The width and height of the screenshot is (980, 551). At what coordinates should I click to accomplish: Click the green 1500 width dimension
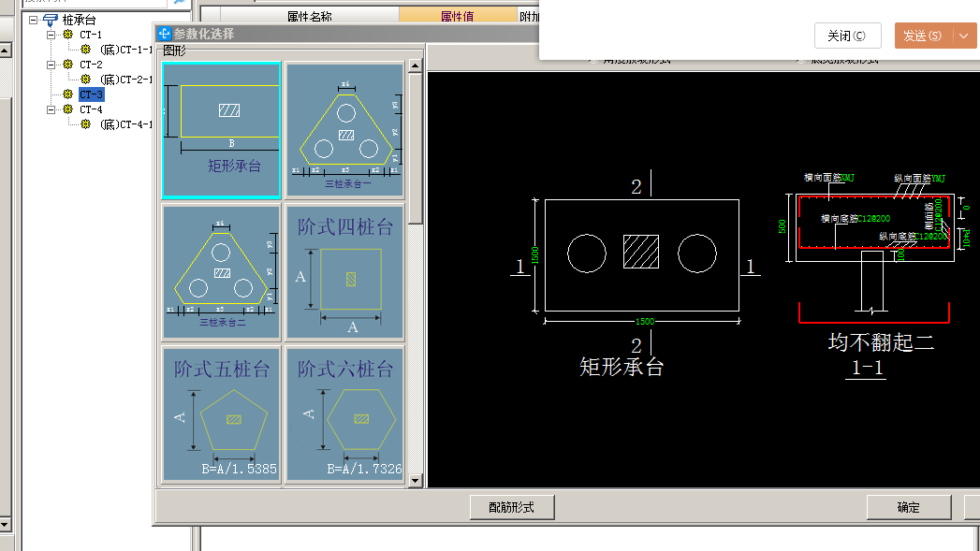click(x=645, y=321)
